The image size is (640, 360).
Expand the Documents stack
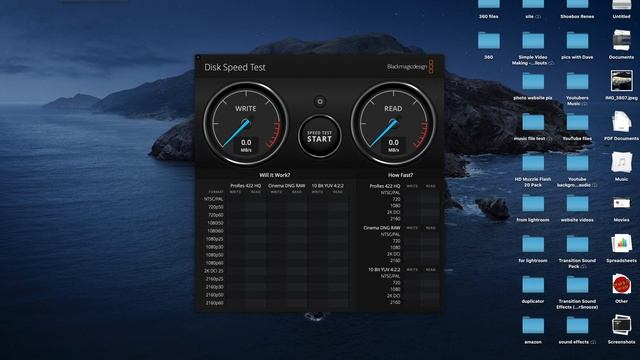coord(621,41)
